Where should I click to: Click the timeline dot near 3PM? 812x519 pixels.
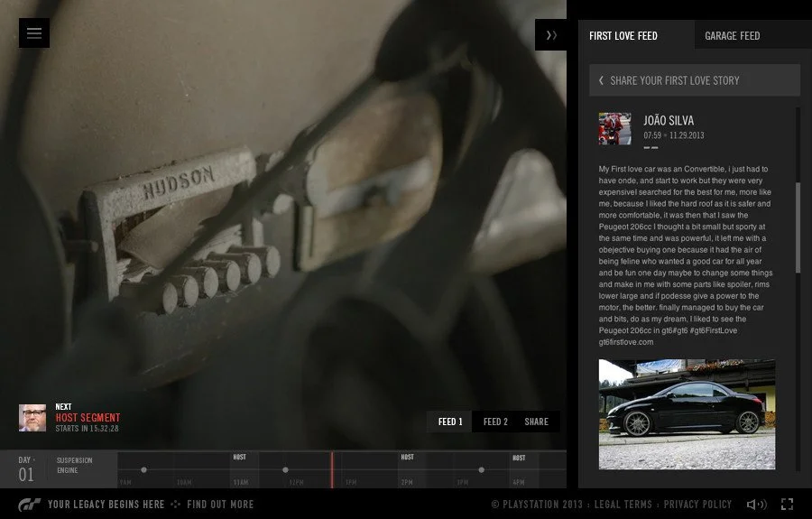coord(482,469)
